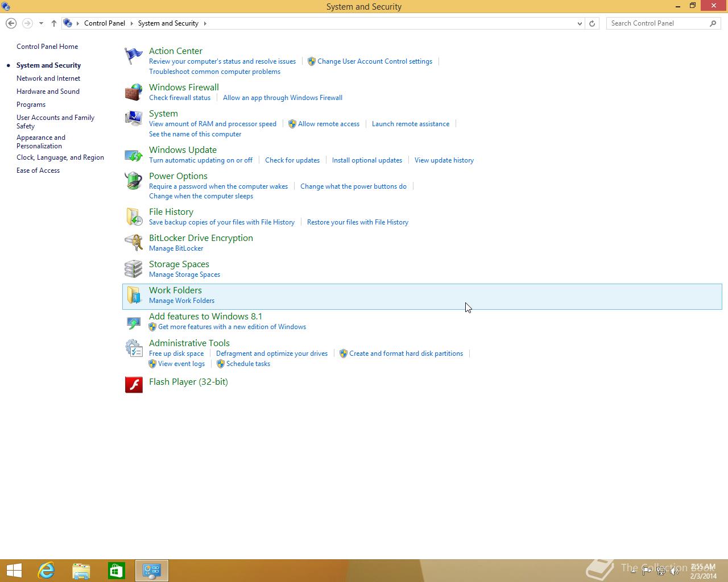Click Turn automatic updating on or off
This screenshot has height=582, width=728.
coord(201,160)
